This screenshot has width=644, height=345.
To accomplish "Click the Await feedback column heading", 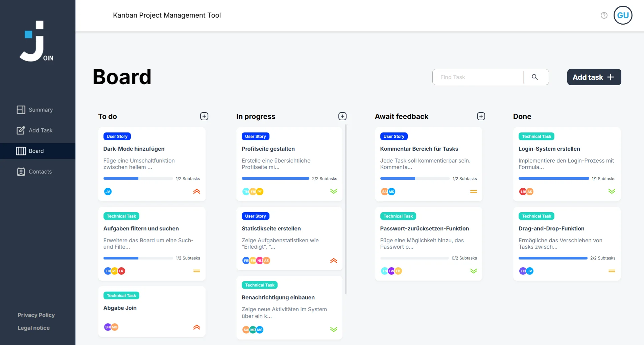I will (401, 117).
